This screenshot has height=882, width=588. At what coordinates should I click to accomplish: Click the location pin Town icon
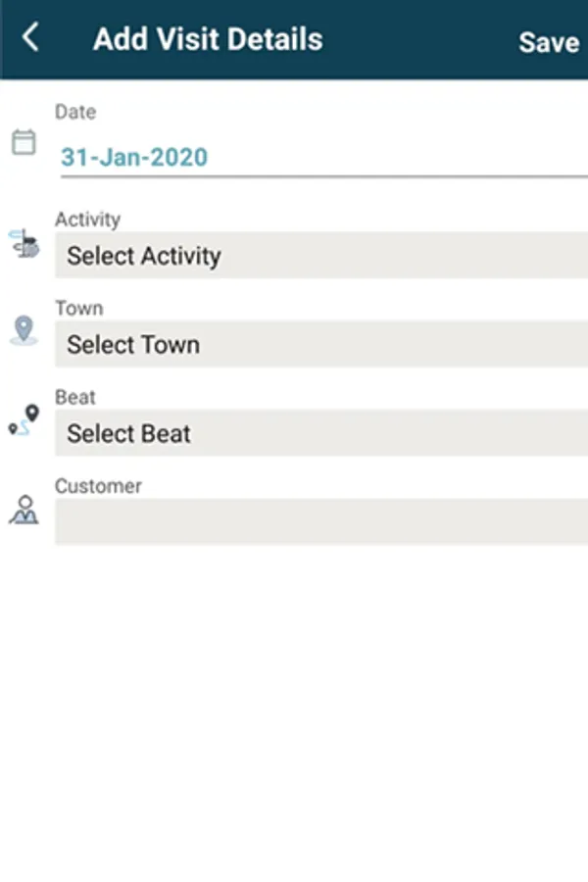[23, 330]
